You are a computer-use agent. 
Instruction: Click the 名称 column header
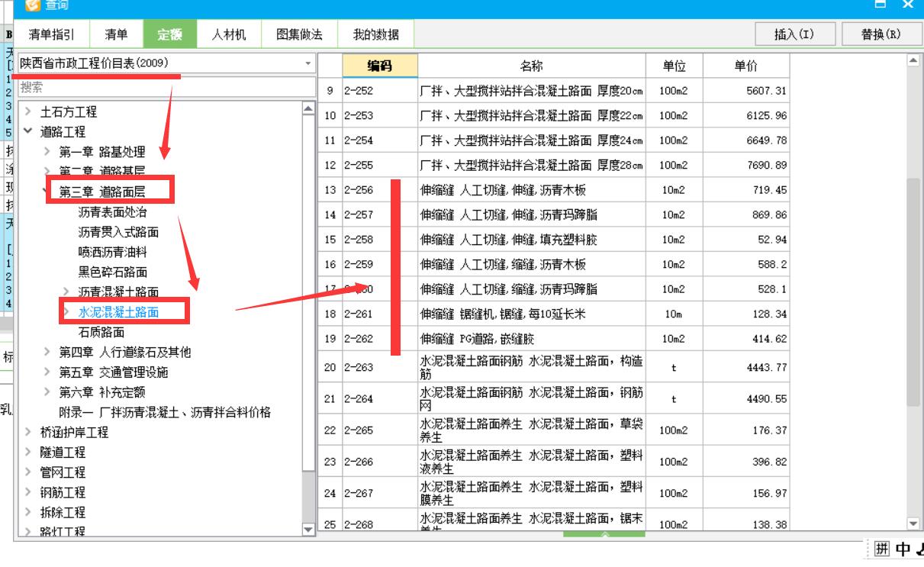coord(531,66)
